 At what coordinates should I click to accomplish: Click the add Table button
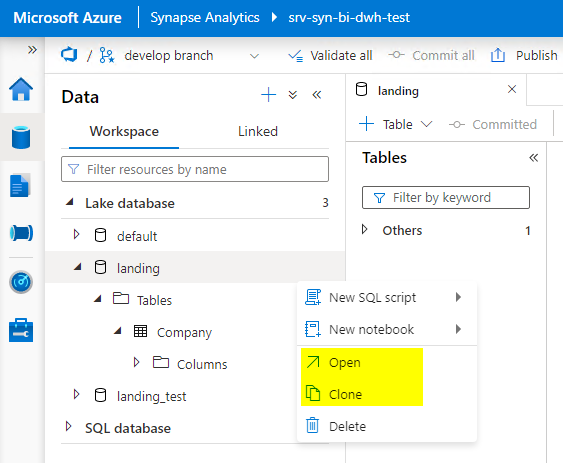(386, 124)
